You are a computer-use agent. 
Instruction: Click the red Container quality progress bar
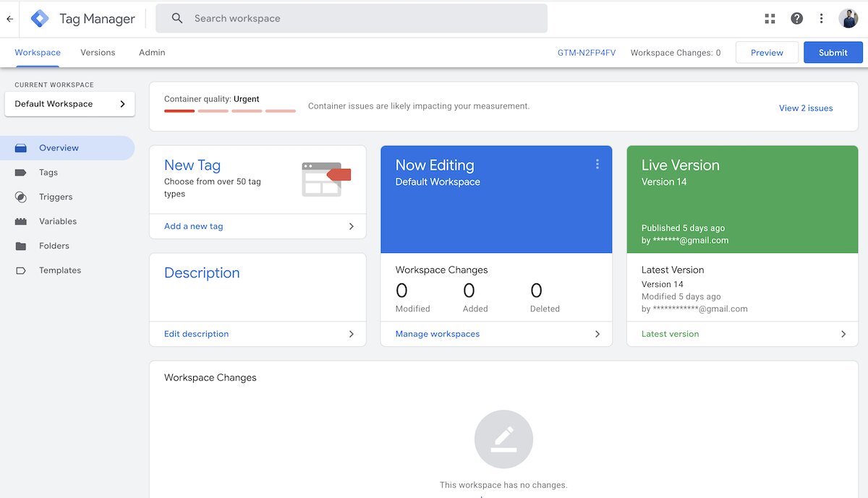click(230, 111)
